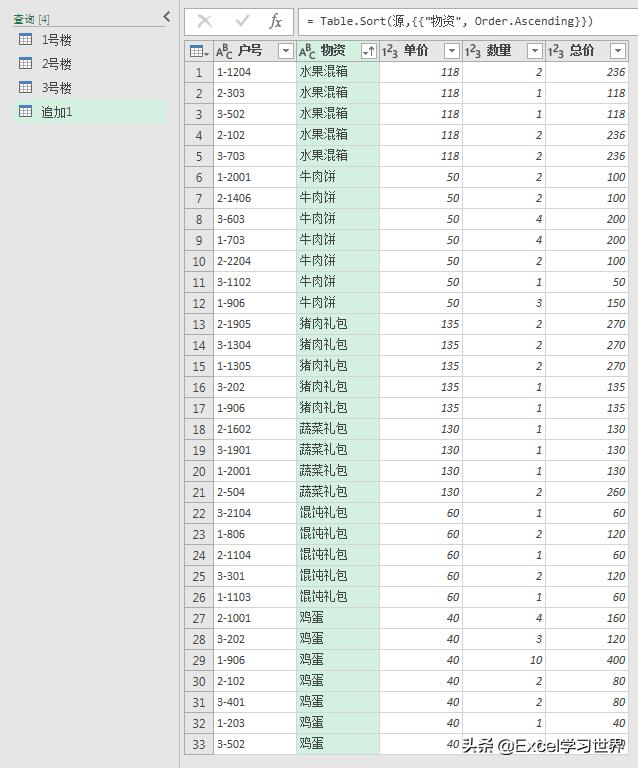The image size is (638, 768).
Task: Select the 猪肉礼包 cell in row 13
Action: click(x=338, y=324)
